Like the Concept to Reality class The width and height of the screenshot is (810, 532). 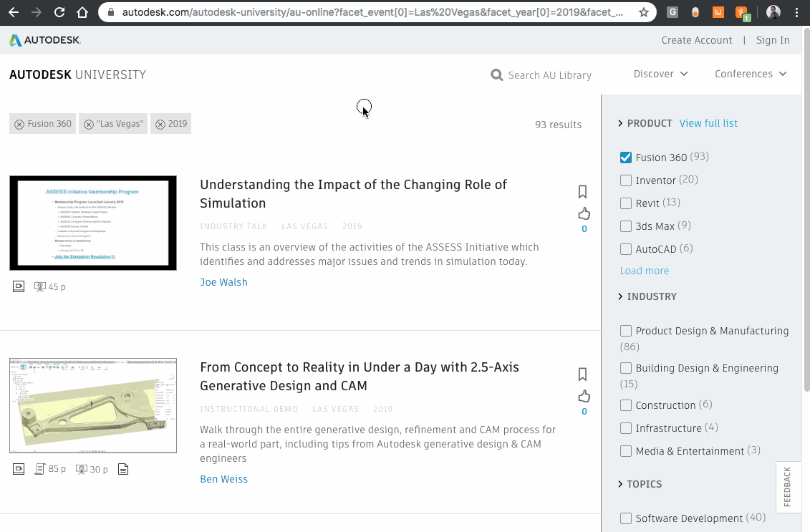point(584,396)
